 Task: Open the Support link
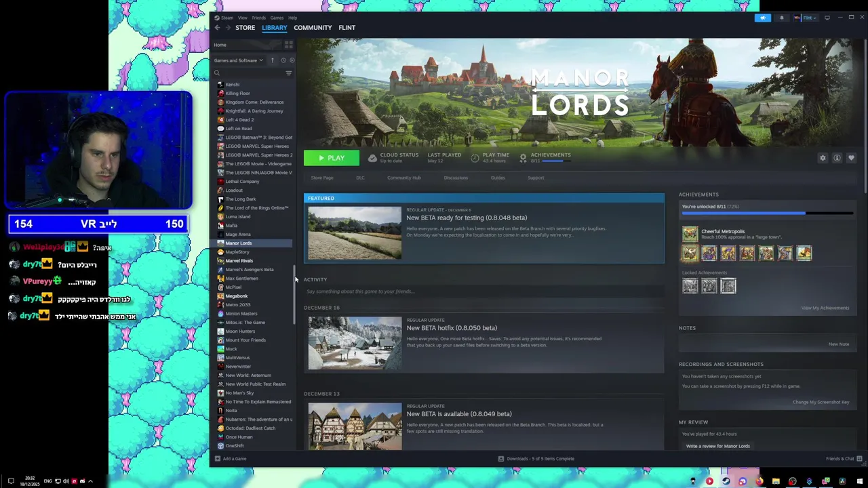pos(536,178)
